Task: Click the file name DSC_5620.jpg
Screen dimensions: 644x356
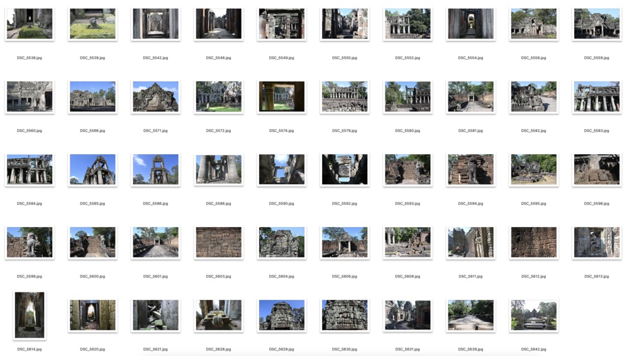Action: click(x=92, y=350)
